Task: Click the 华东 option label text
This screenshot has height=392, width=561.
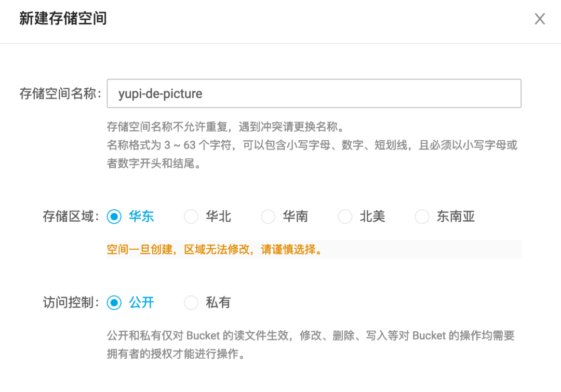Action: (x=141, y=217)
